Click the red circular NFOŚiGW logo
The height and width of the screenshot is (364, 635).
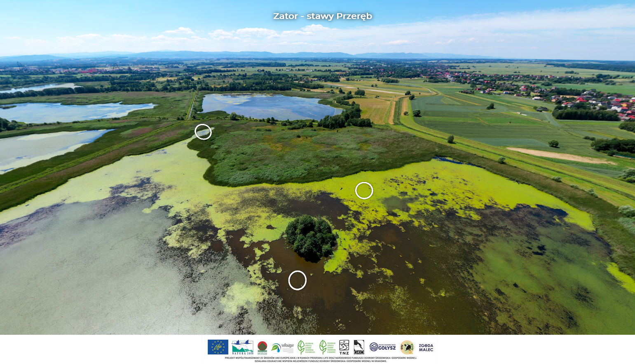click(262, 348)
